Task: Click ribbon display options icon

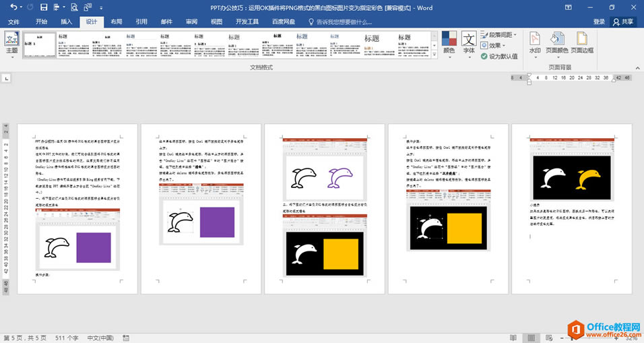Action: click(x=569, y=7)
